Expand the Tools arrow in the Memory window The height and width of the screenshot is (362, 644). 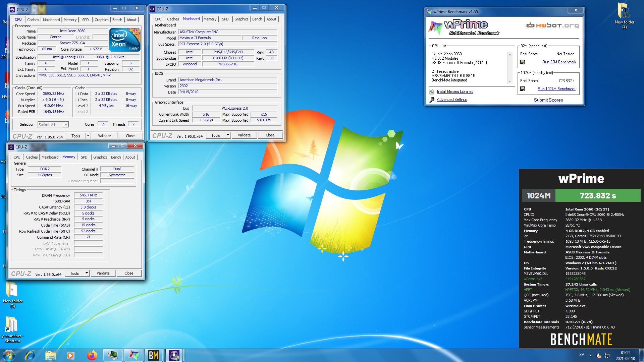point(87,273)
